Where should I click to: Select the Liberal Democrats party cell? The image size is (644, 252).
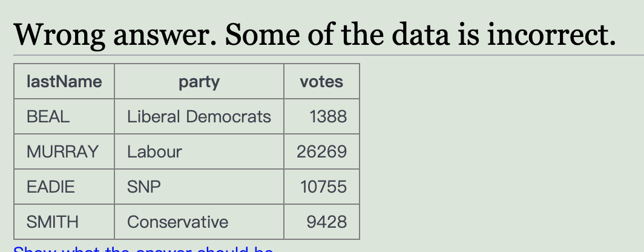coord(199,116)
